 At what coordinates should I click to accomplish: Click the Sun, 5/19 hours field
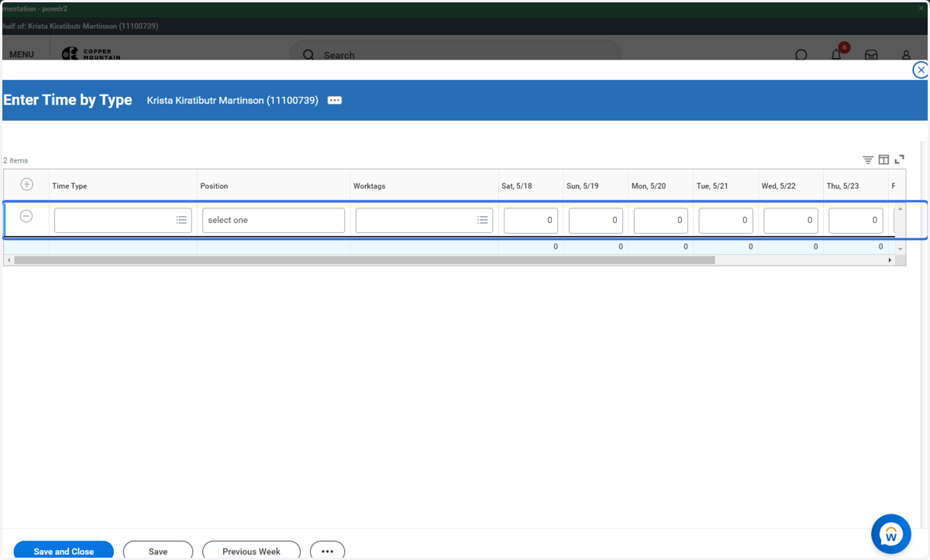click(596, 220)
